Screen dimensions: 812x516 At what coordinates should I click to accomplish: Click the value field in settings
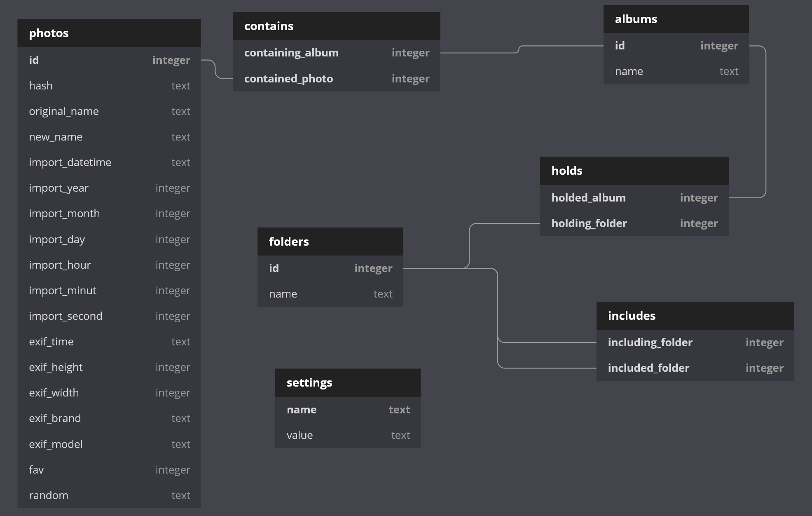coord(347,435)
